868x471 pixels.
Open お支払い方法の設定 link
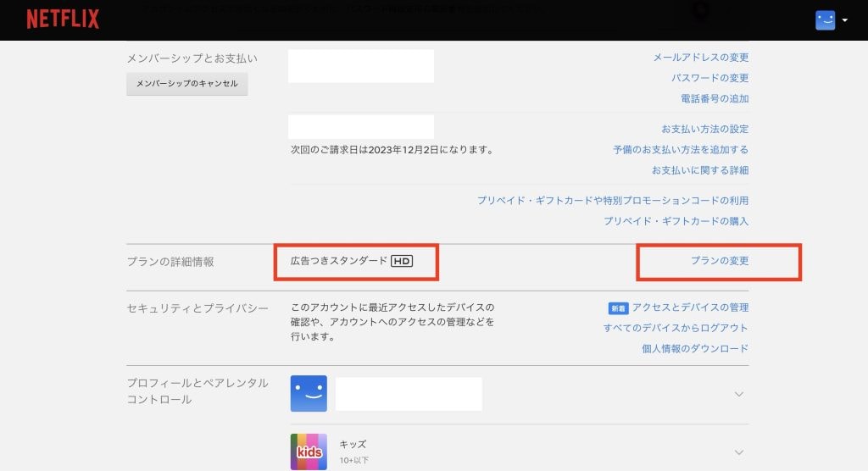click(x=704, y=129)
